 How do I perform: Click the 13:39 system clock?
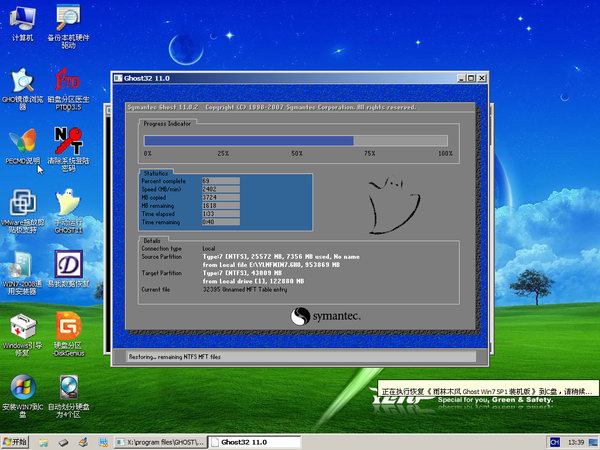577,441
